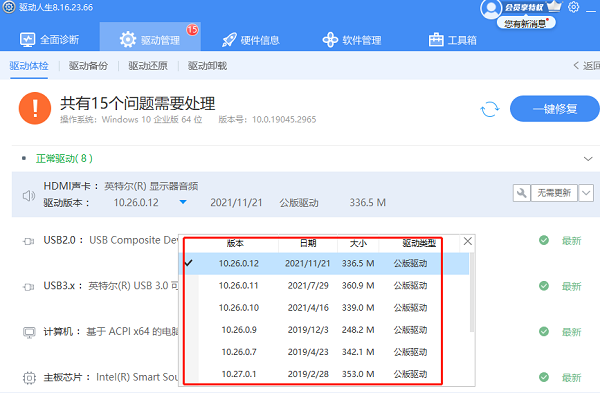Click 最新 status on 计算机 row
600x393 pixels.
pyautogui.click(x=572, y=332)
